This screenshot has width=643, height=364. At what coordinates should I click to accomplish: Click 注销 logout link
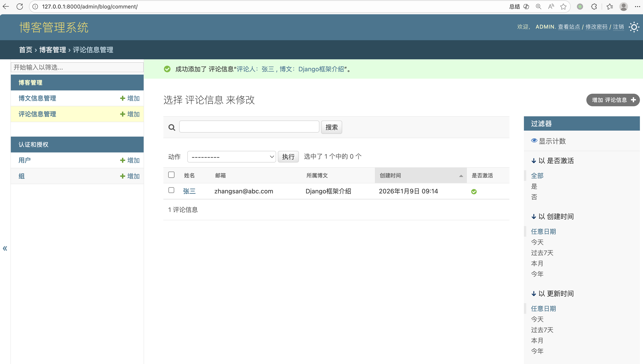618,27
